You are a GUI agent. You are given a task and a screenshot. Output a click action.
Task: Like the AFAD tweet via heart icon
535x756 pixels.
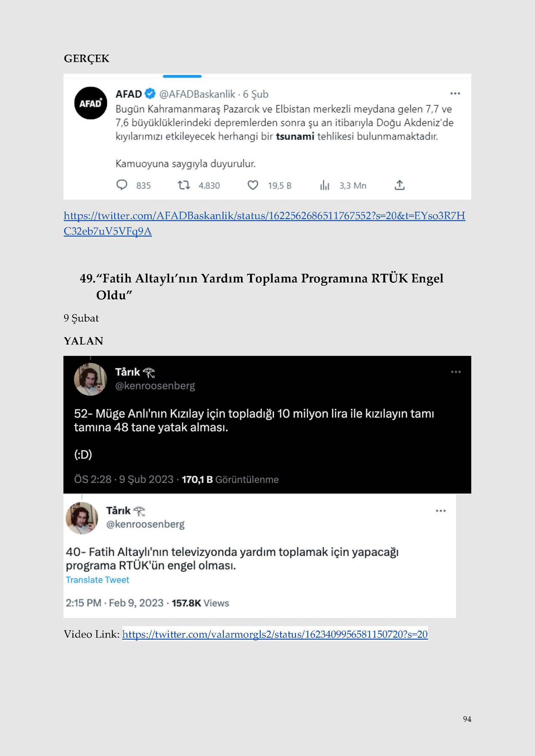tap(253, 185)
